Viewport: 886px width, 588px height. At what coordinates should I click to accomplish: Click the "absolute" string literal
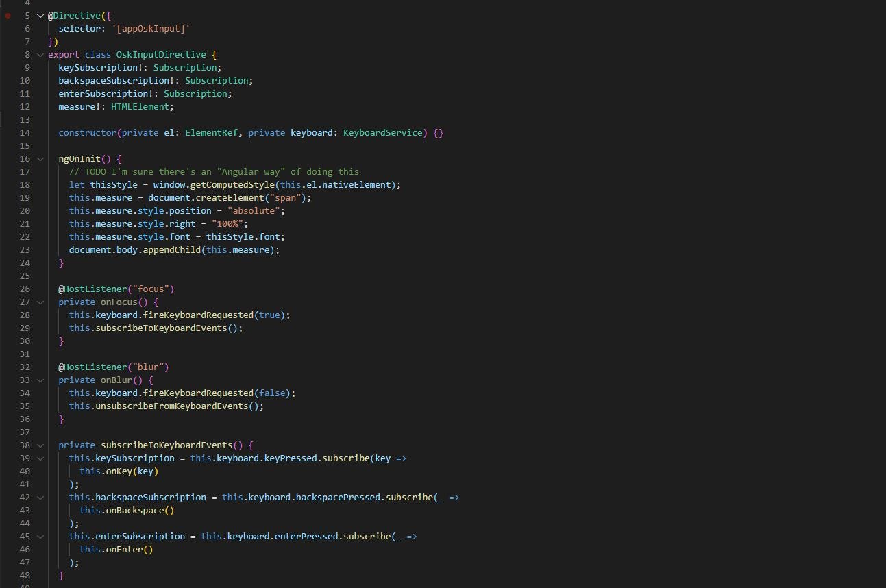(254, 210)
